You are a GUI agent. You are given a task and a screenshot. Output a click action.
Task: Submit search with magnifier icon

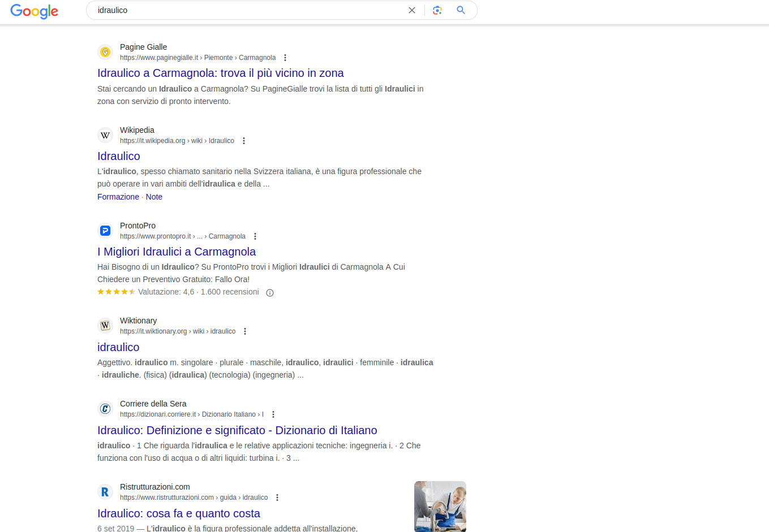[x=461, y=10]
